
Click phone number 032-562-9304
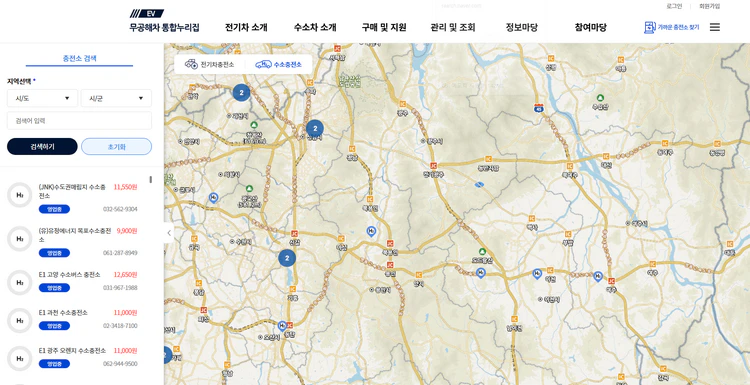[120, 209]
